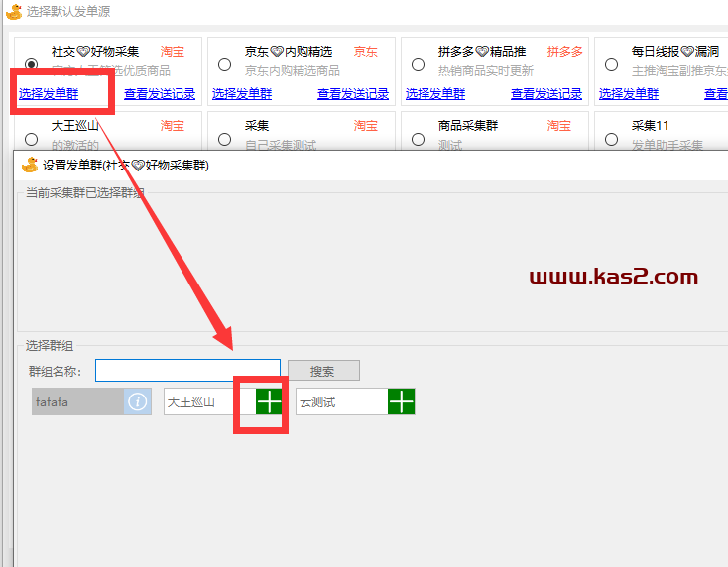Image resolution: width=728 pixels, height=567 pixels.
Task: Click the duck icon in 设置发单群 dialog title
Action: coord(30,165)
